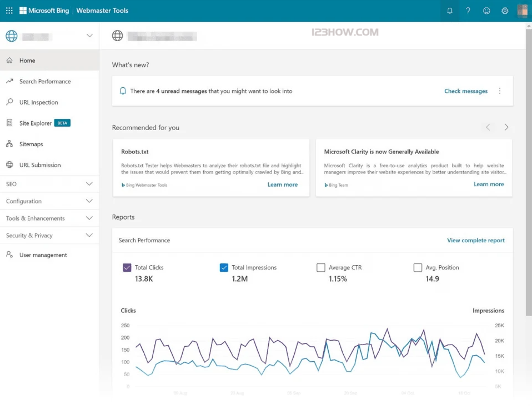The height and width of the screenshot is (409, 532).
Task: Select URL Inspection in sidebar
Action: [38, 102]
